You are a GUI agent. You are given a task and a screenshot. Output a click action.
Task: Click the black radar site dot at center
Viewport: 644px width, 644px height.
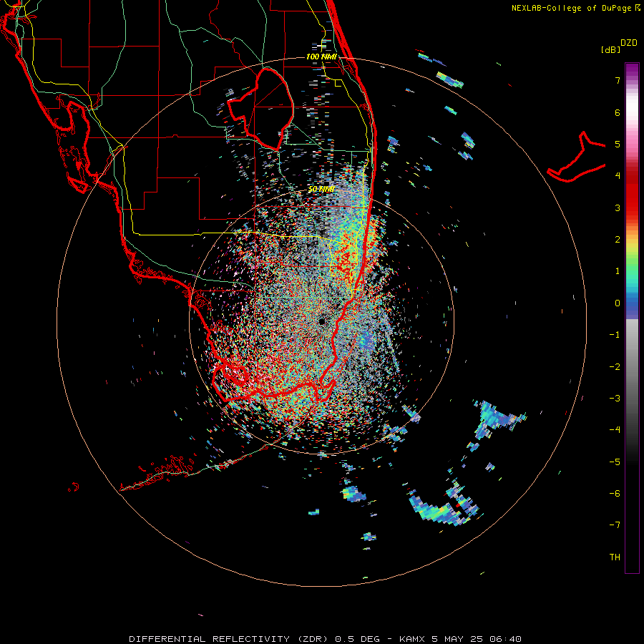321,321
